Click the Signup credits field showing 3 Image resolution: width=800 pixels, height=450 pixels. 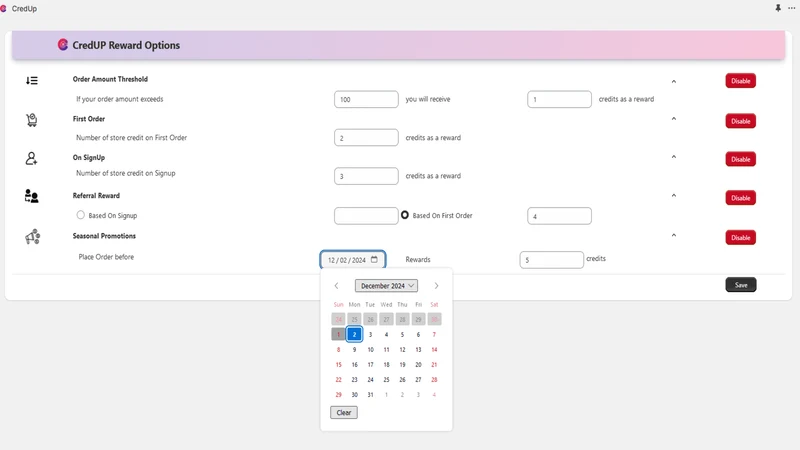tap(366, 176)
